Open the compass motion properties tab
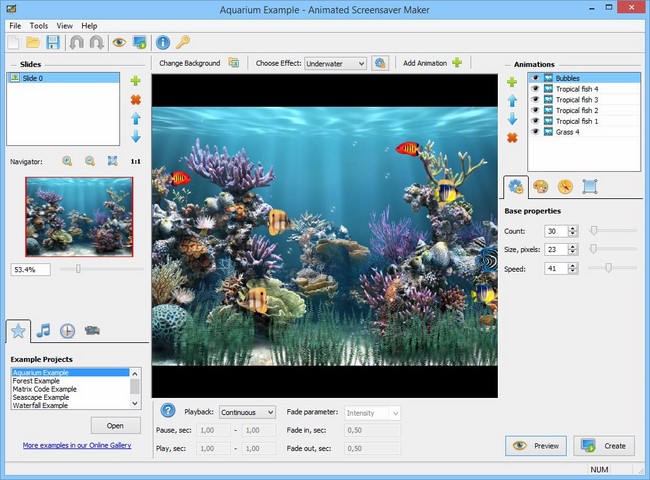Image resolution: width=650 pixels, height=480 pixels. pyautogui.click(x=565, y=187)
